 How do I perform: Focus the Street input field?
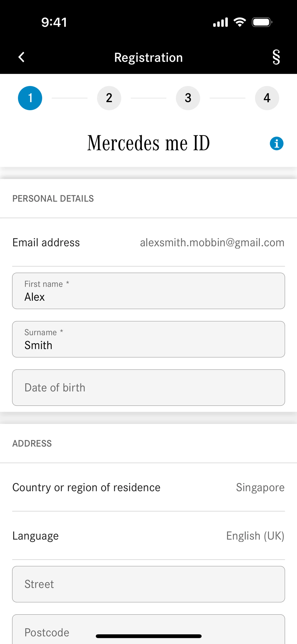(148, 584)
